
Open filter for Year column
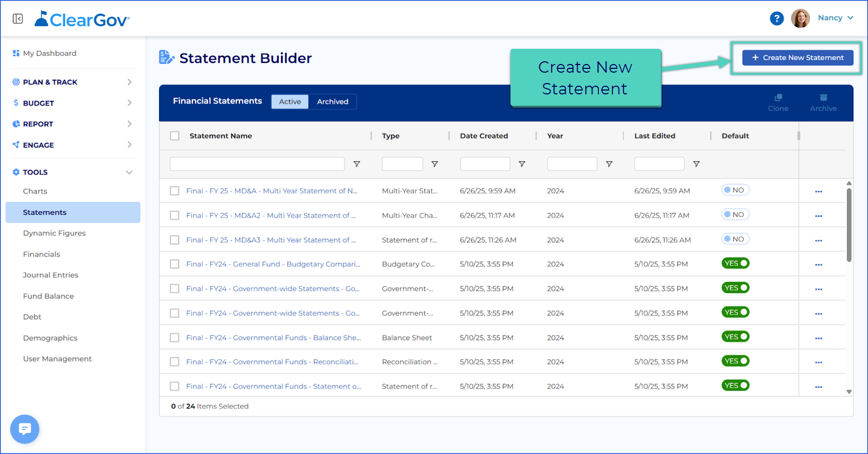click(x=609, y=164)
